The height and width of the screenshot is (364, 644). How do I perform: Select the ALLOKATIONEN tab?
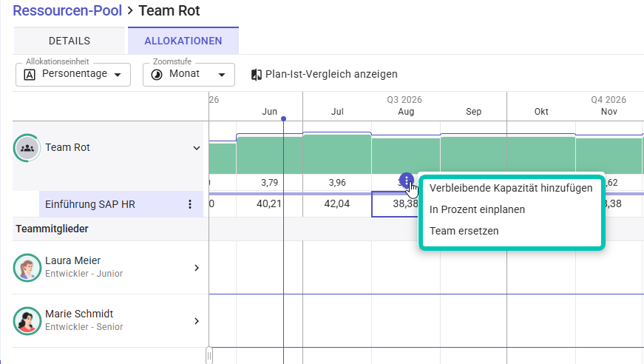click(183, 41)
